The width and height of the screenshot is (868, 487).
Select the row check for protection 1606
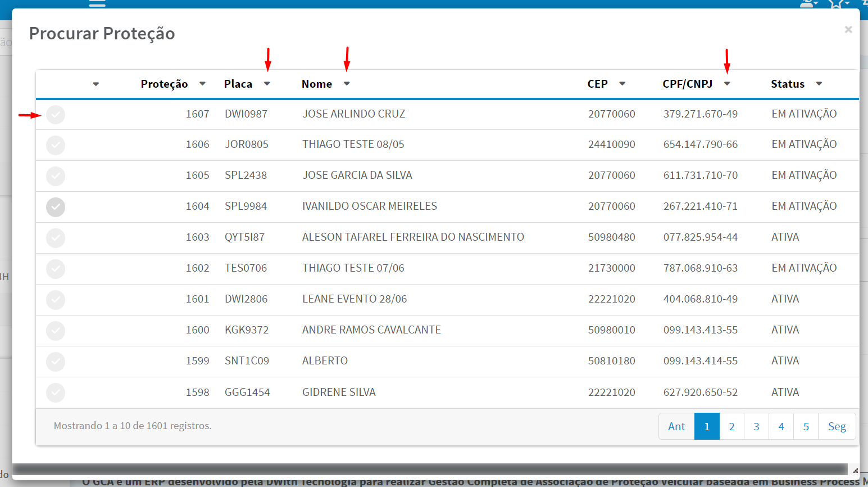point(56,145)
